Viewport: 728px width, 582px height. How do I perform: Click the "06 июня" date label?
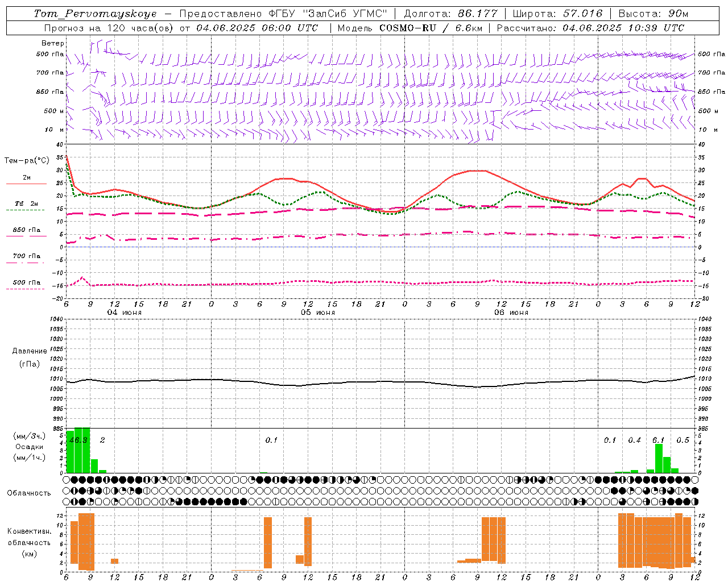pos(511,313)
